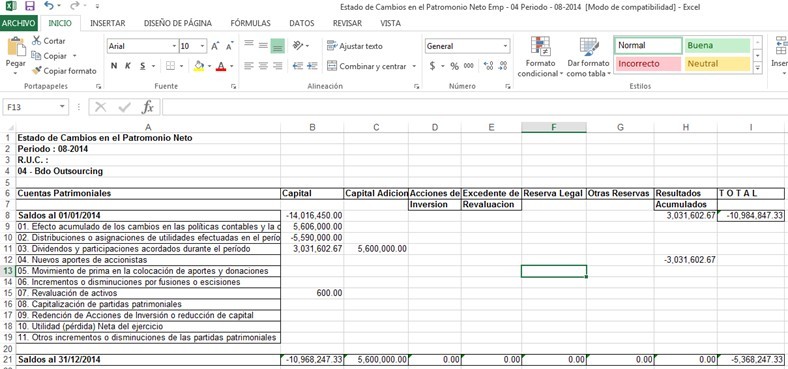The image size is (788, 369).
Task: Open the Name Box dropdown arrow
Action: (62, 107)
